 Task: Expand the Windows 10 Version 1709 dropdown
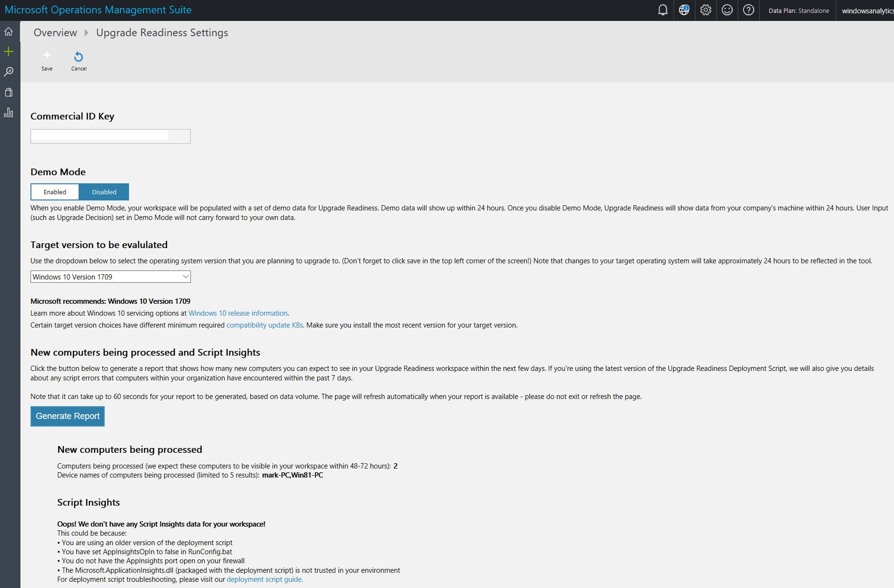pos(110,277)
